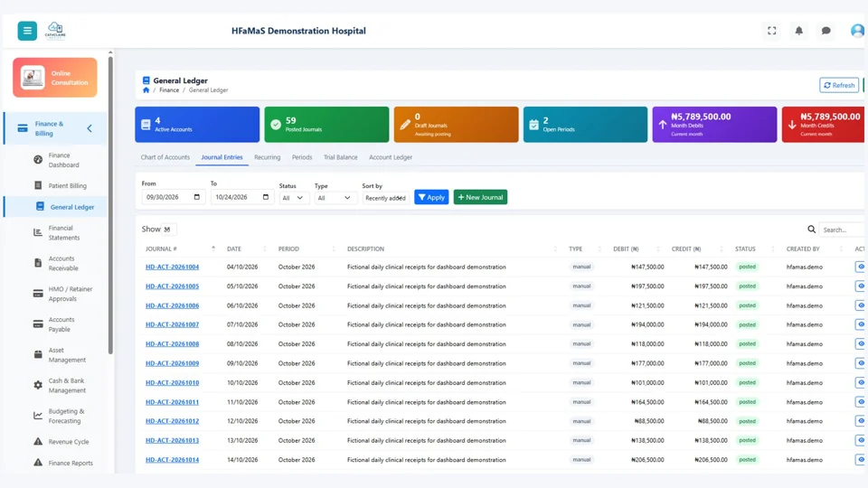868x488 pixels.
Task: Open the Periods tab
Action: click(302, 157)
